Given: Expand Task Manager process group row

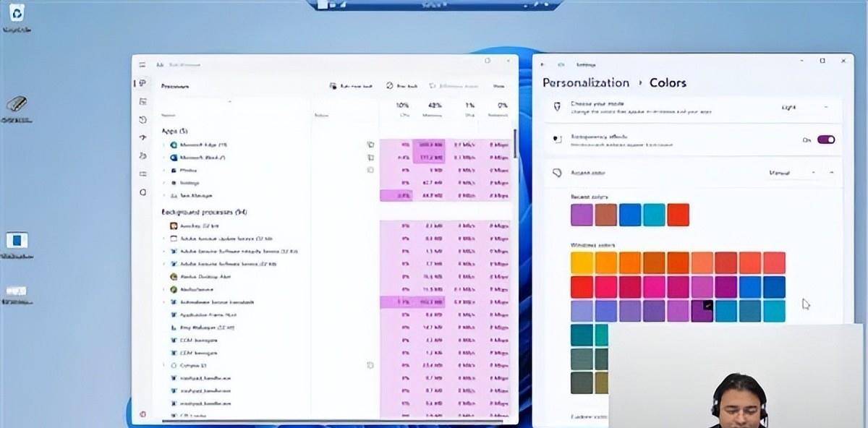Looking at the screenshot, I should pyautogui.click(x=164, y=196).
